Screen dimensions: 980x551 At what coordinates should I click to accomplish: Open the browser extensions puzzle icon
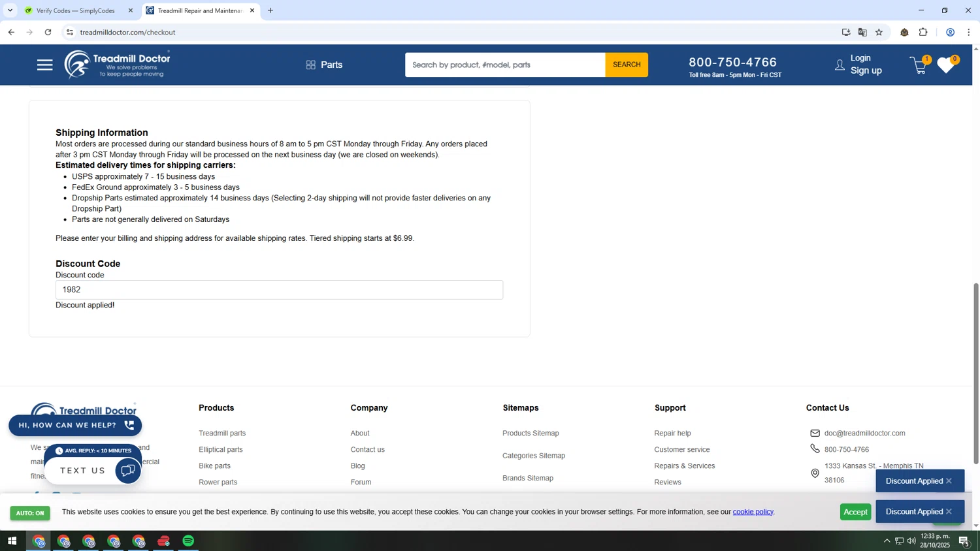point(923,32)
